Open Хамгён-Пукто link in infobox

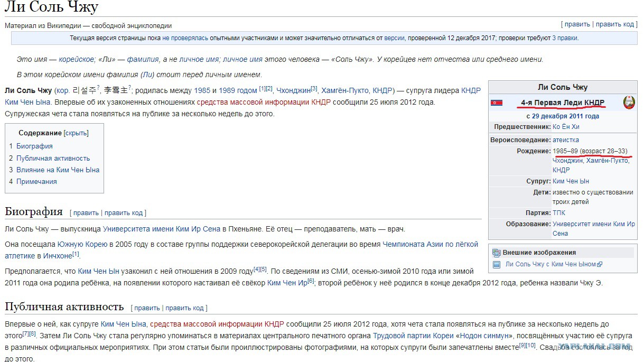608,160
